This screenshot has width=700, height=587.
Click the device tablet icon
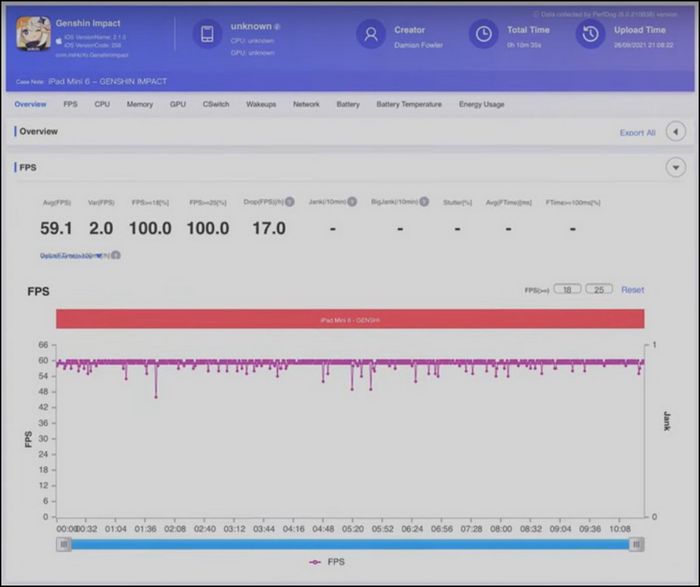(x=207, y=34)
